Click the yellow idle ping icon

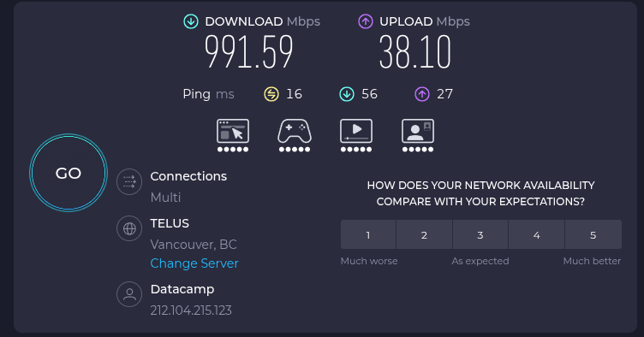click(x=271, y=94)
